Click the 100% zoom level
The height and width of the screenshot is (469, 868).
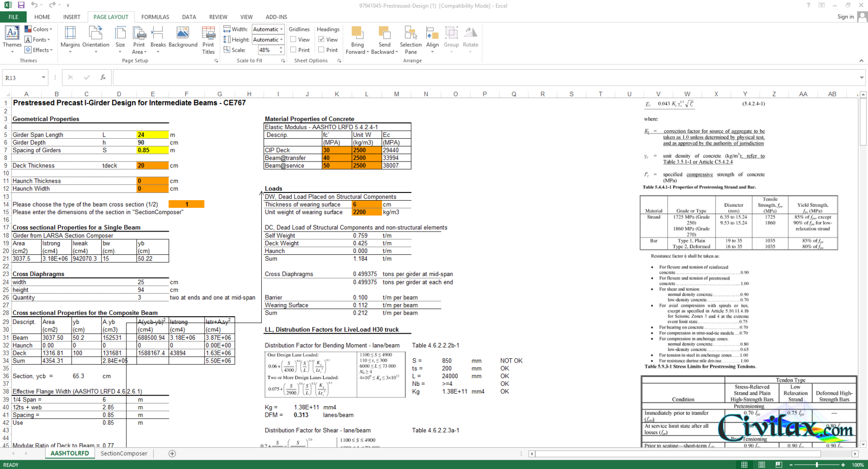(x=857, y=465)
